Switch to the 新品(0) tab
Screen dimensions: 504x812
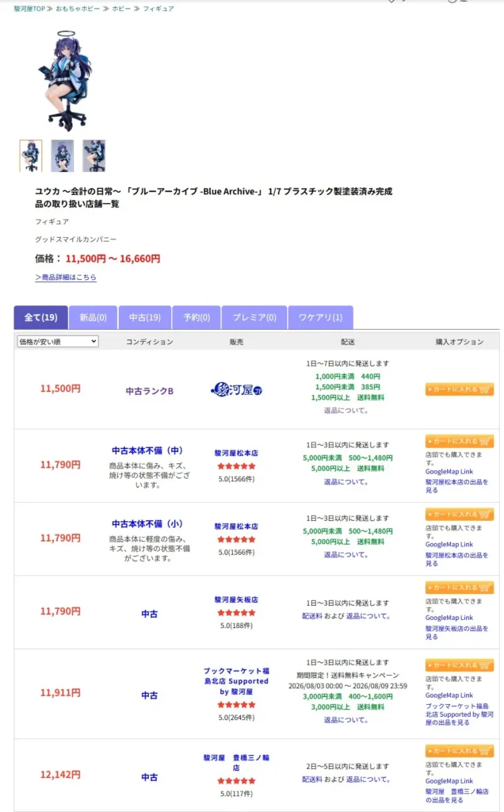click(x=94, y=317)
